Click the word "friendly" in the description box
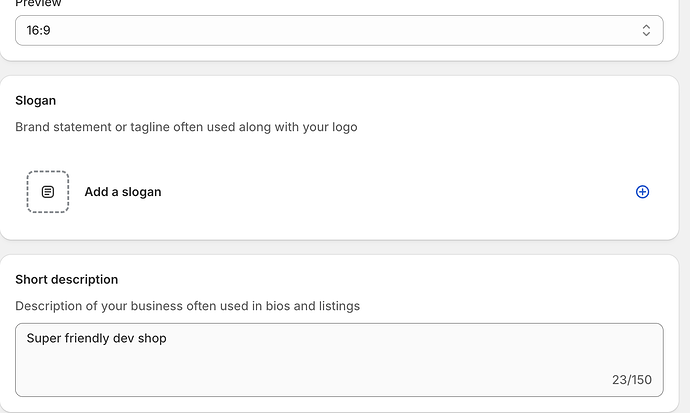This screenshot has width=690, height=413. tap(87, 338)
